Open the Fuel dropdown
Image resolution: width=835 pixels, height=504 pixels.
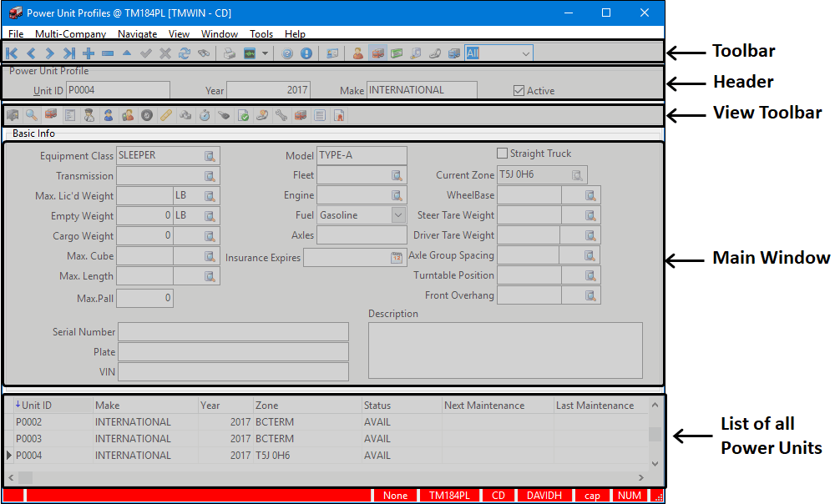point(398,215)
